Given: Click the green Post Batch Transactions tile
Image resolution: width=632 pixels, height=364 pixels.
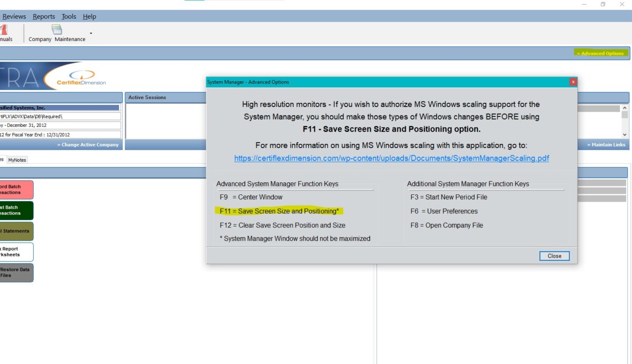Looking at the screenshot, I should [15, 210].
